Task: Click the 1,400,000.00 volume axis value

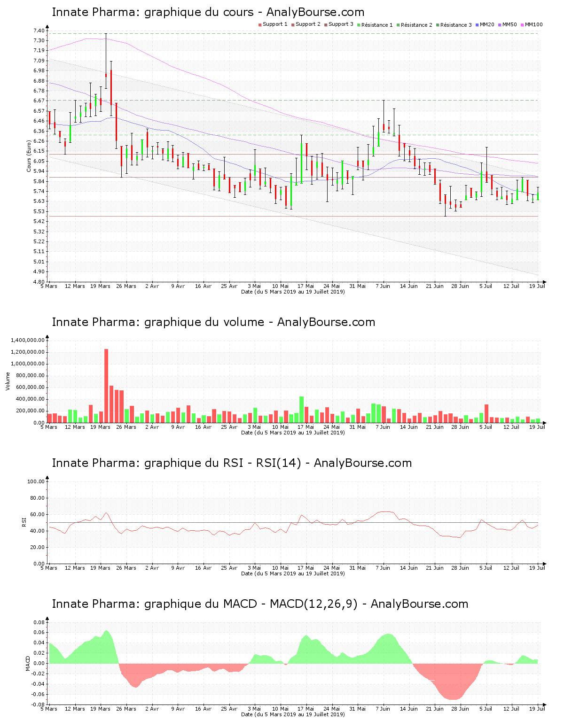Action: [27, 340]
